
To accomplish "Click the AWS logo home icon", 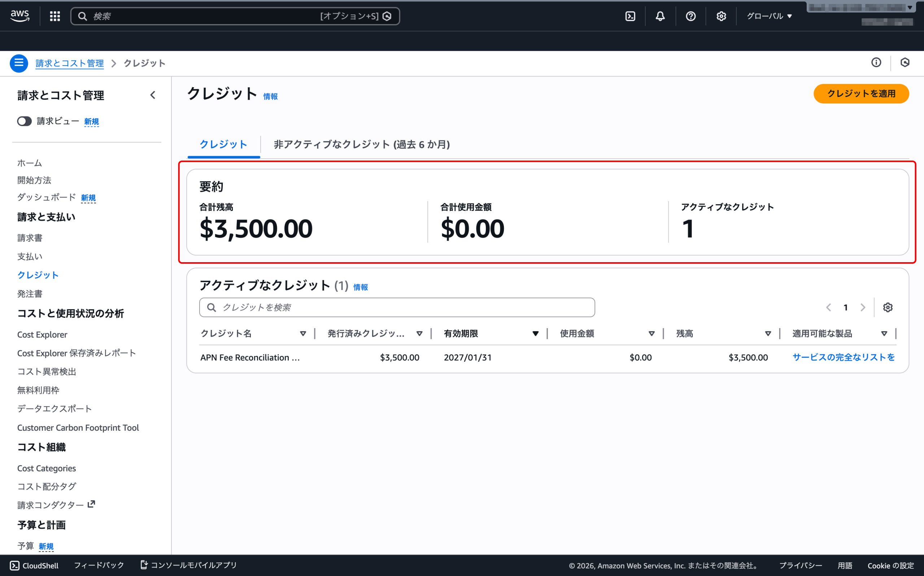I will coord(20,16).
